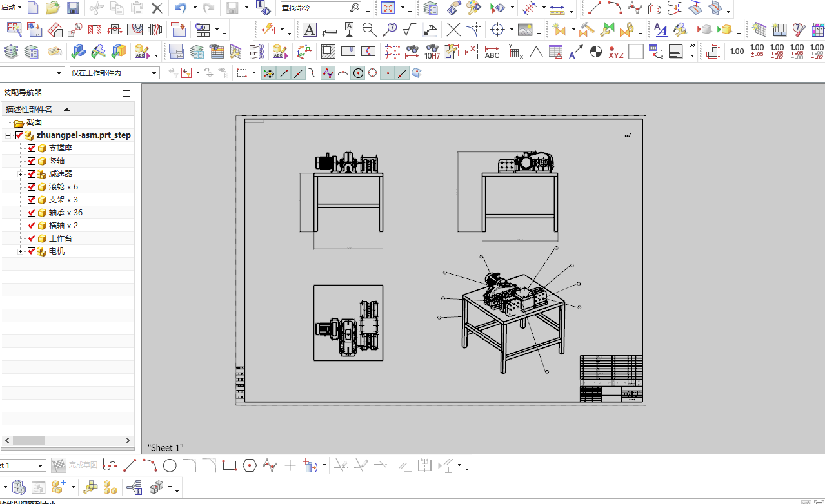
Task: Click the Assembly constraints icon in bottom toolbar
Action: pos(90,487)
